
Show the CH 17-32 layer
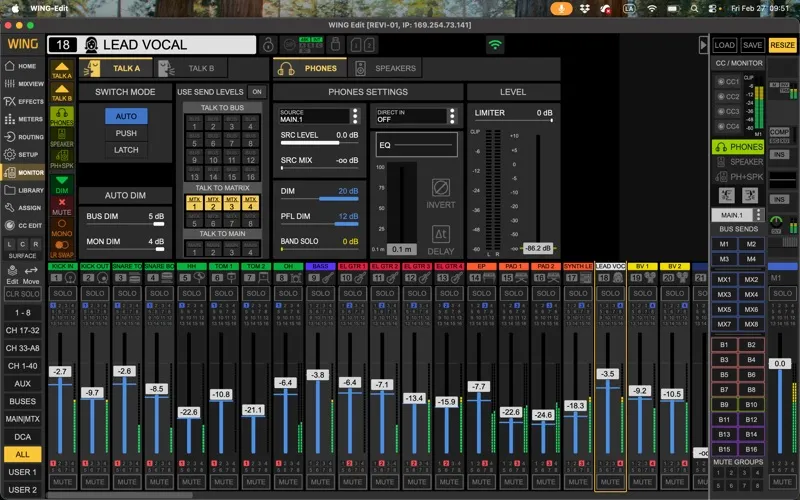coord(22,330)
